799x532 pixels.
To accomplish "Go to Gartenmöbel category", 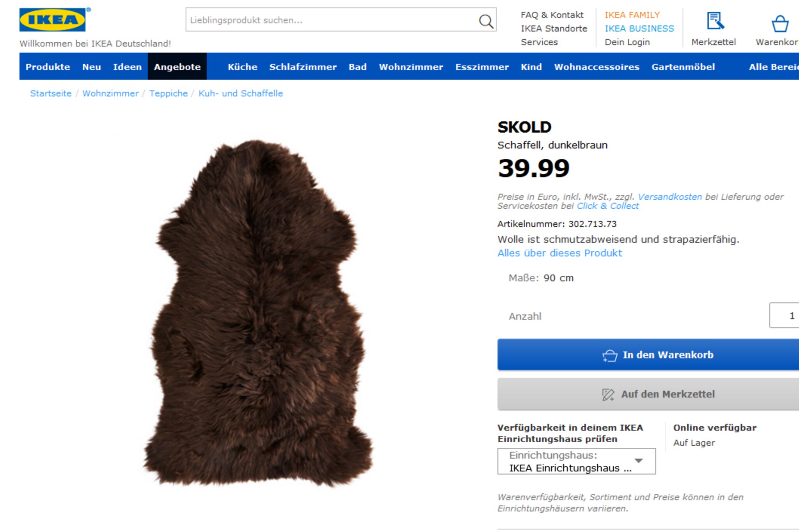I will pos(683,67).
